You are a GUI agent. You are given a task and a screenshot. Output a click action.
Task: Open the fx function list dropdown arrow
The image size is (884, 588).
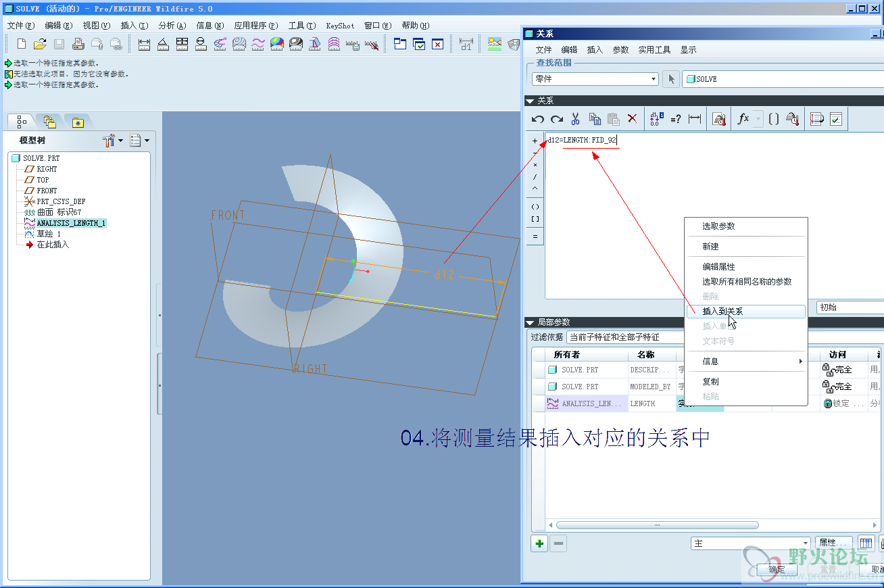(758, 119)
